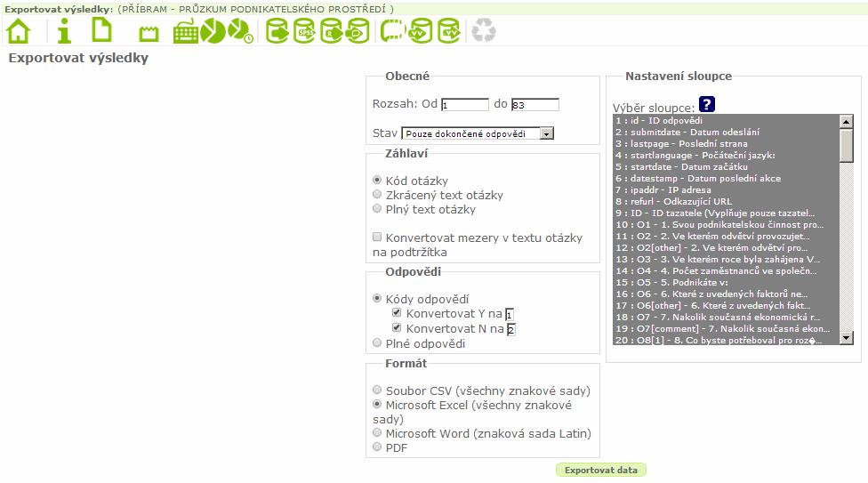868x483 pixels.
Task: Select column '5 : startdate - Datum začátku'
Action: (x=727, y=166)
